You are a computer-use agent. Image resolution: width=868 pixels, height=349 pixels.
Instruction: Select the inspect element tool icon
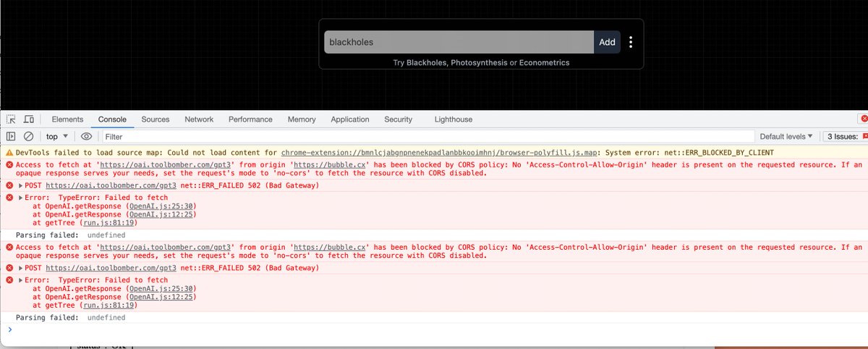11,119
